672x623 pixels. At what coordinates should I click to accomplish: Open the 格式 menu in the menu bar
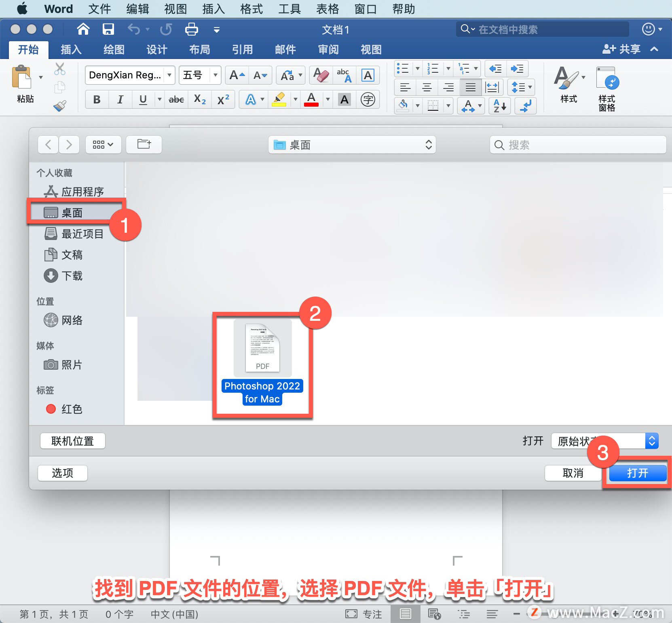251,9
